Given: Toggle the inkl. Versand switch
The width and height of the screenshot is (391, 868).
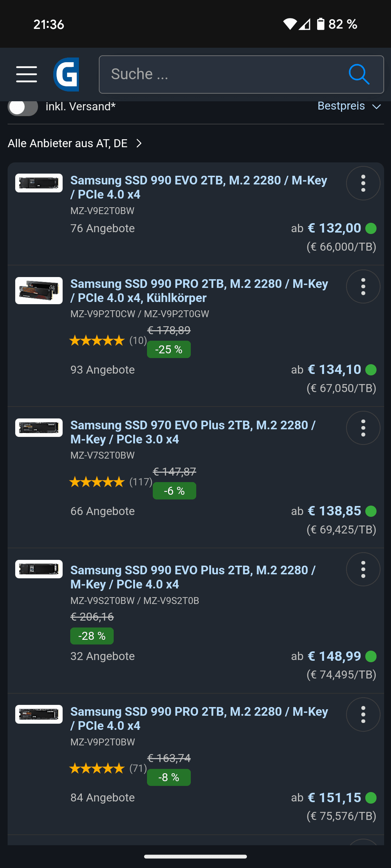Looking at the screenshot, I should [x=23, y=107].
